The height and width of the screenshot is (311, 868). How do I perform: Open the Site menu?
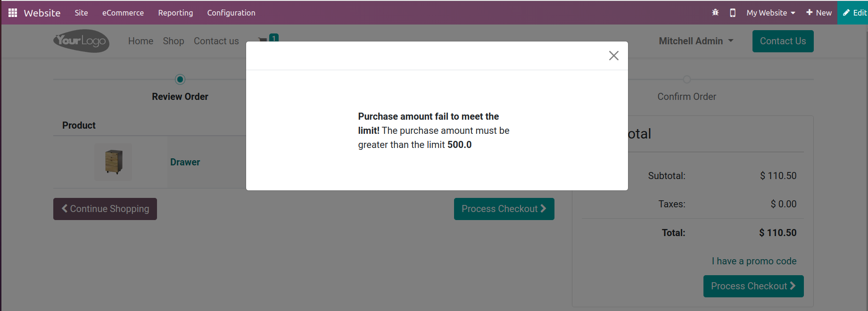click(x=81, y=13)
